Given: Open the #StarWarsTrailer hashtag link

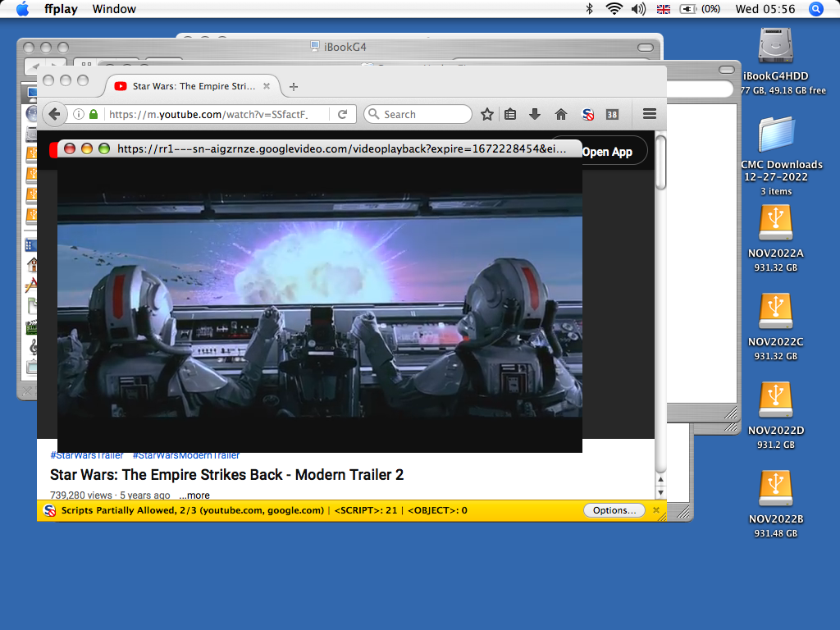Looking at the screenshot, I should coord(87,455).
